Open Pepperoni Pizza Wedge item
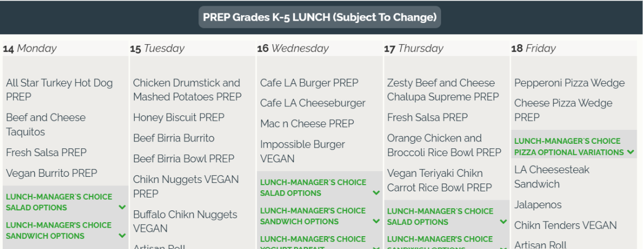This screenshot has height=249, width=644. [569, 83]
